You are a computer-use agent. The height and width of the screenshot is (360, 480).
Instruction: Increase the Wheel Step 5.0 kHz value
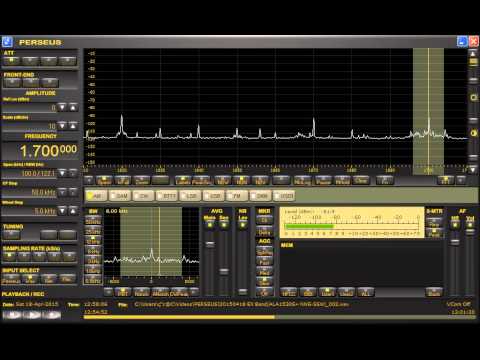pos(73,211)
